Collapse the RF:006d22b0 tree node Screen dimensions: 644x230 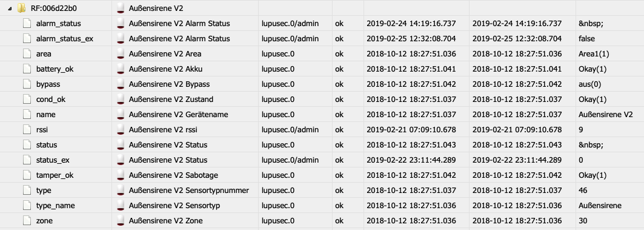pyautogui.click(x=10, y=8)
